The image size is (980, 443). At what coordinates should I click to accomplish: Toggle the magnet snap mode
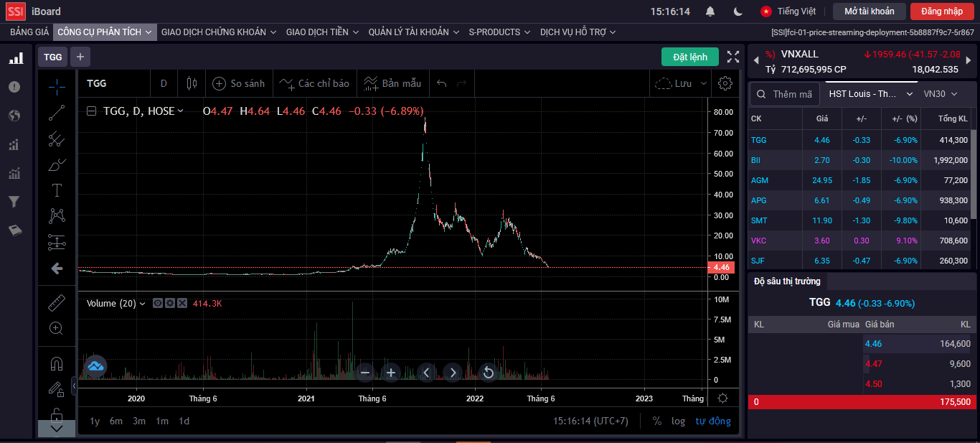(57, 364)
